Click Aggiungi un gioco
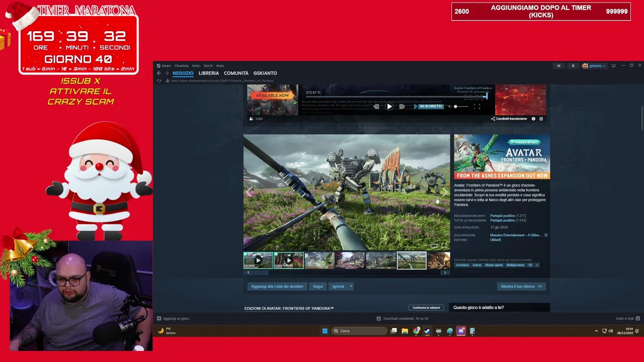 point(173,318)
